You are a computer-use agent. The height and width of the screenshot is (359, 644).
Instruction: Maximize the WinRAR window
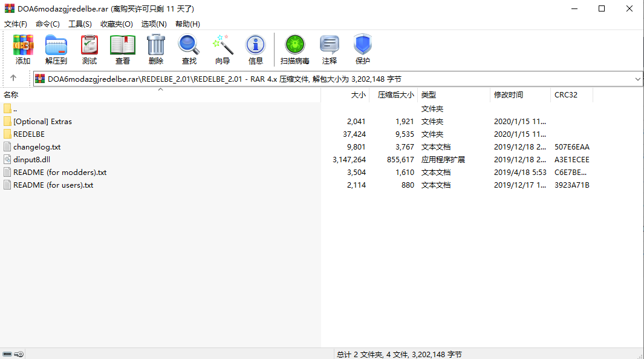pos(602,8)
